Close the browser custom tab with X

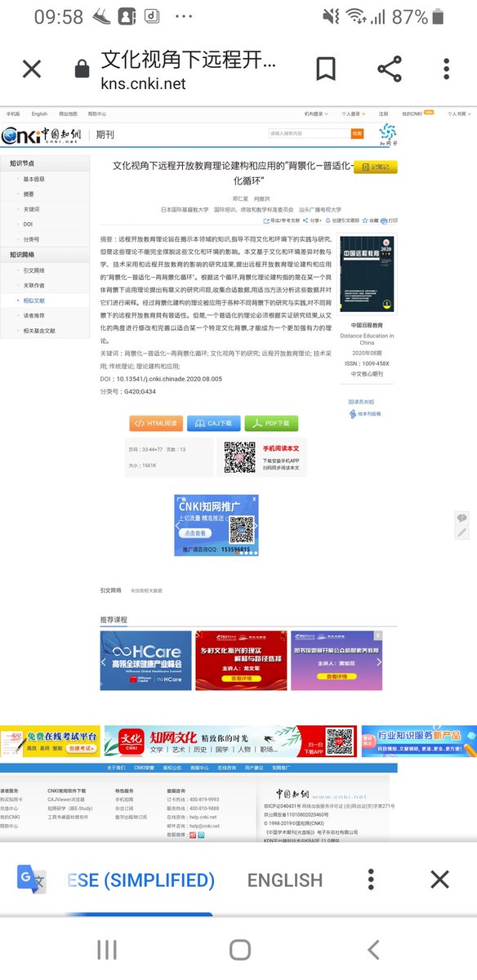coord(31,69)
